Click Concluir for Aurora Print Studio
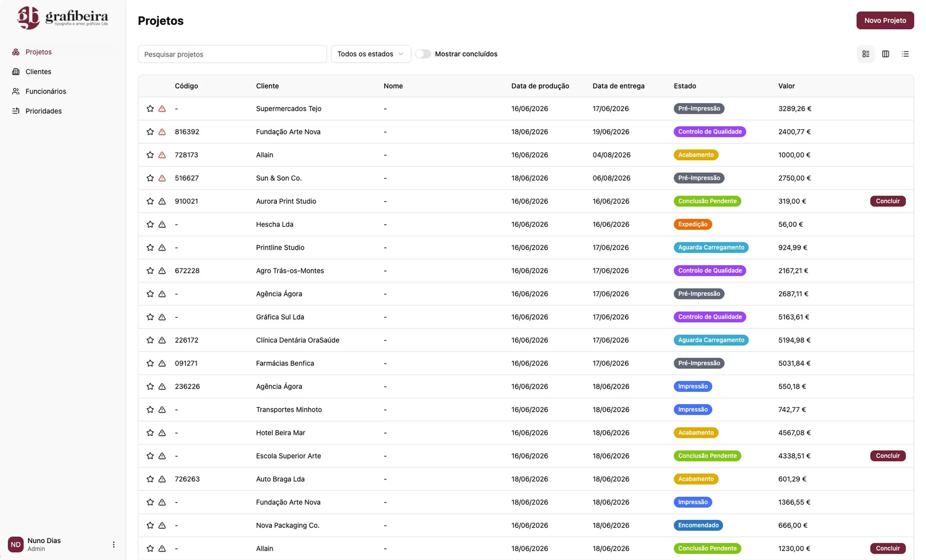Viewport: 926px width, 560px height. click(887, 201)
